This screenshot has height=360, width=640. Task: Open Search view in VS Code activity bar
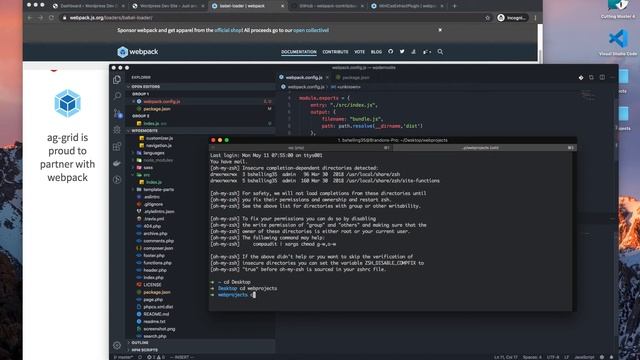[117, 96]
